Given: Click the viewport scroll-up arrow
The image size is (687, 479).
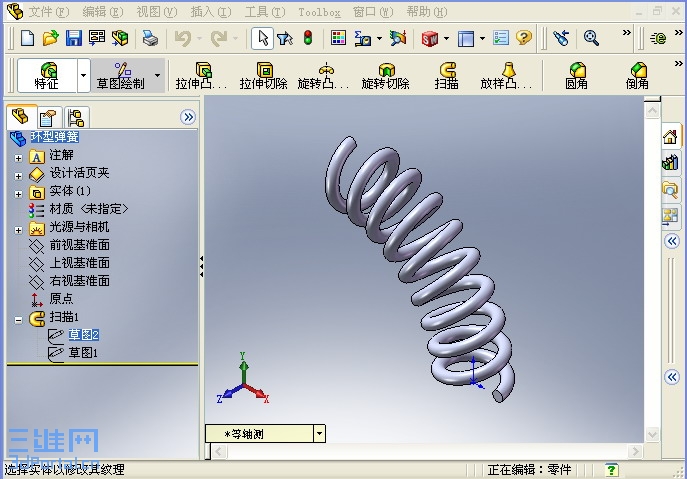Looking at the screenshot, I should click(x=652, y=111).
